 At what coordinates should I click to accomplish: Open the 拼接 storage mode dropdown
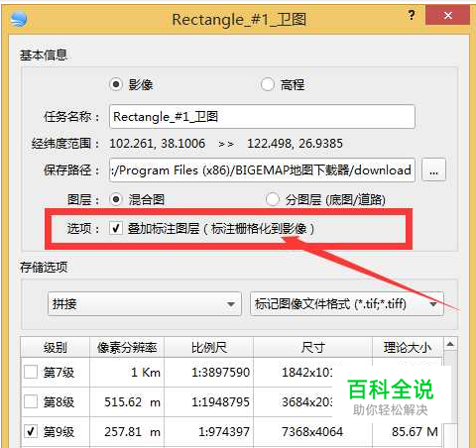click(145, 304)
